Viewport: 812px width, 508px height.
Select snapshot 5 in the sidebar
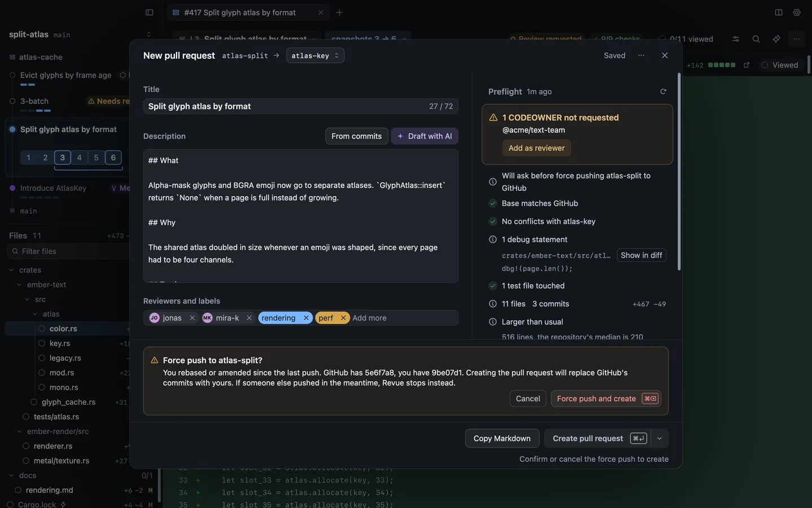(x=96, y=157)
